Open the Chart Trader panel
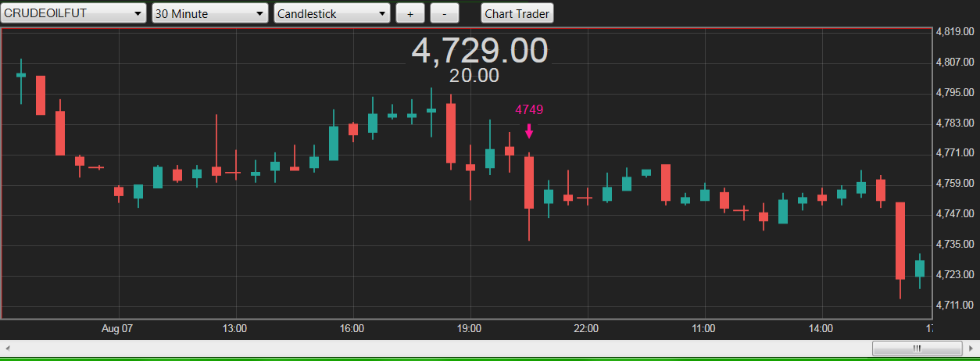The image size is (980, 361). pos(517,13)
